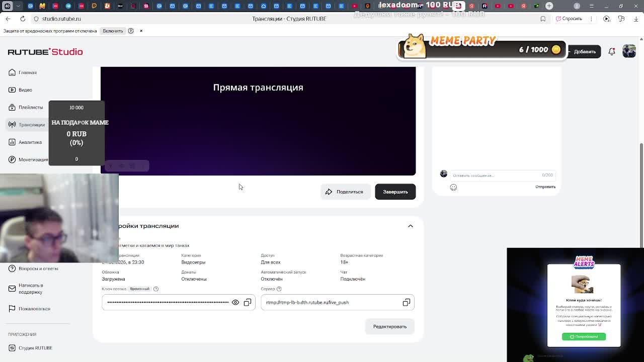The width and height of the screenshot is (644, 362).
Task: Click the live stream preview player
Action: click(258, 121)
